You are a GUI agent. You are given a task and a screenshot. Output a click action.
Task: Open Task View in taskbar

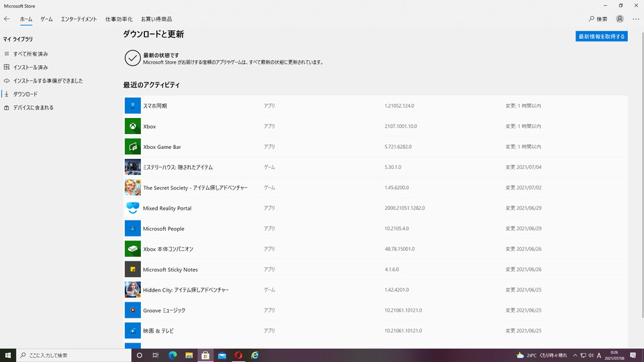[x=156, y=355]
